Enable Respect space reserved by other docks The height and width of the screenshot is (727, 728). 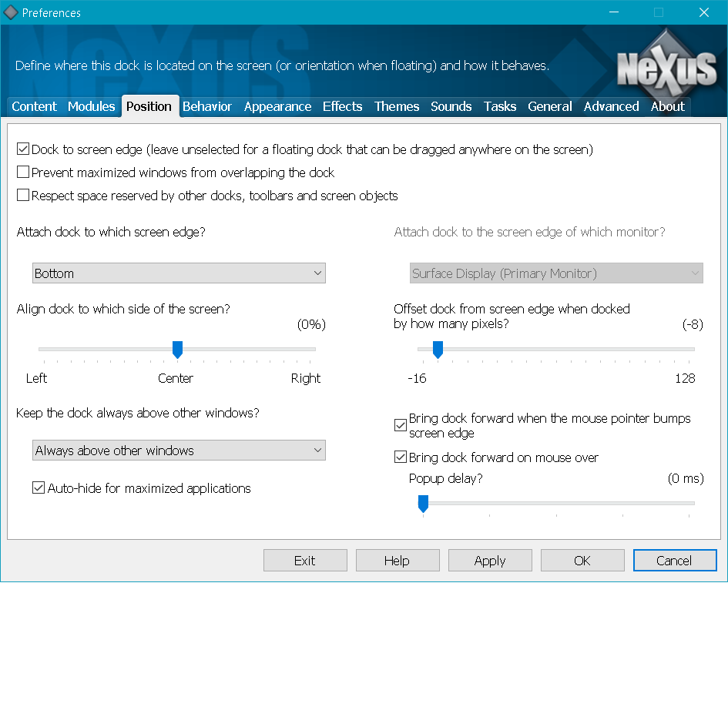[23, 196]
